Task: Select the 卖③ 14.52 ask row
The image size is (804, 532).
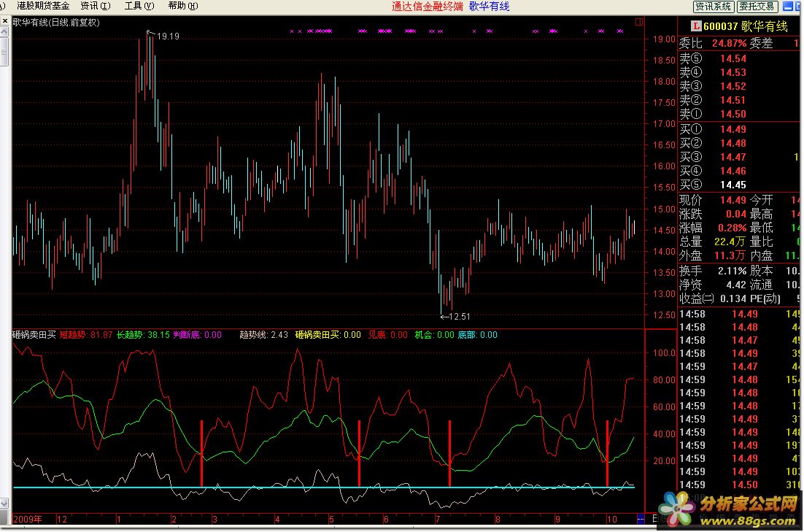Action: pyautogui.click(x=739, y=86)
